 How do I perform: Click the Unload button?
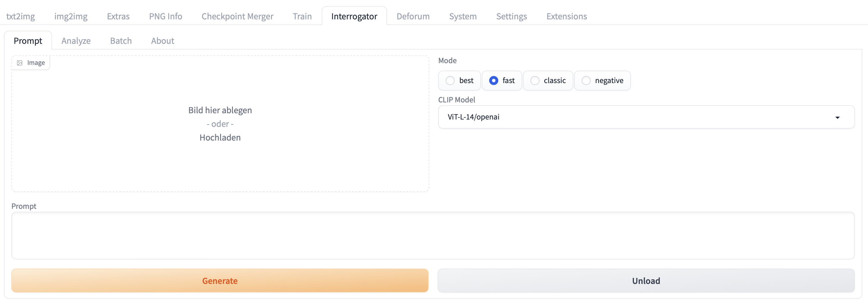(x=646, y=280)
